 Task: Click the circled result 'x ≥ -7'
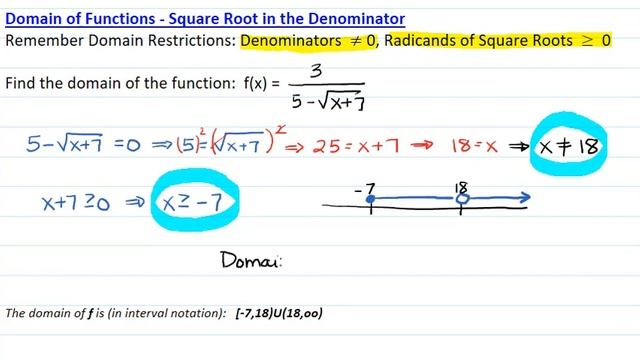pos(195,200)
